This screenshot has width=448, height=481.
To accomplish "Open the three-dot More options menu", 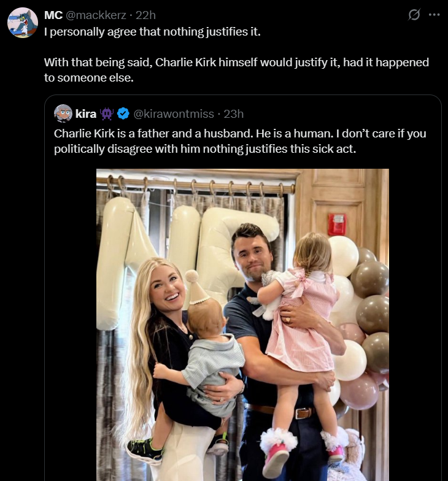I will (x=434, y=15).
